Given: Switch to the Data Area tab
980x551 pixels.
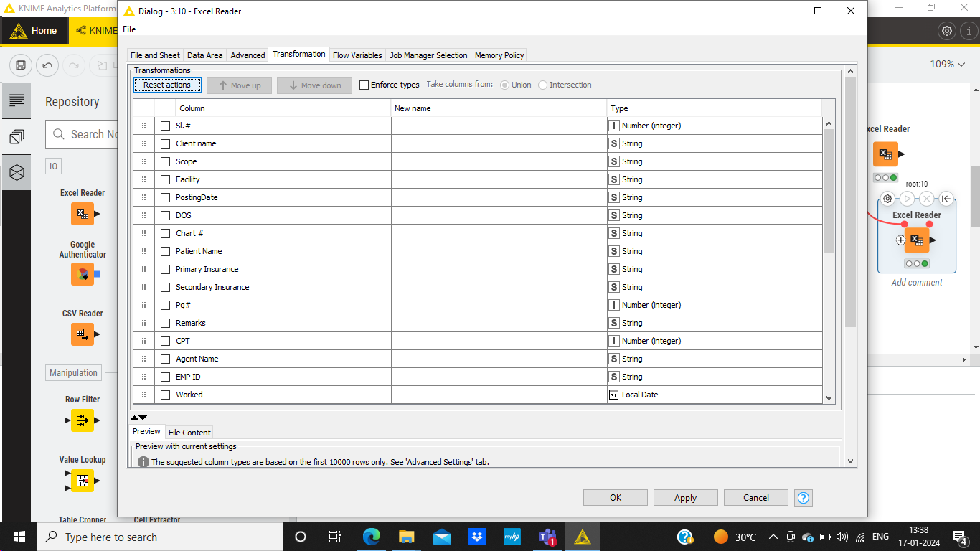Looking at the screenshot, I should pyautogui.click(x=205, y=55).
